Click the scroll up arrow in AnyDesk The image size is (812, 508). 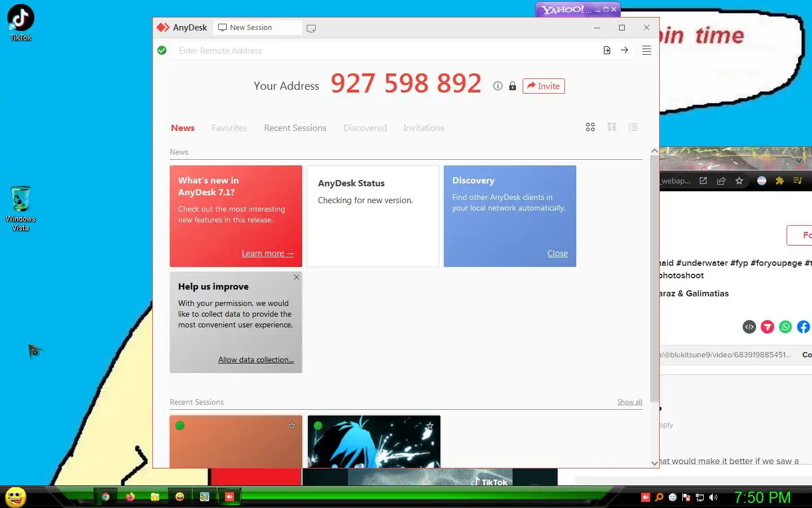(x=654, y=151)
